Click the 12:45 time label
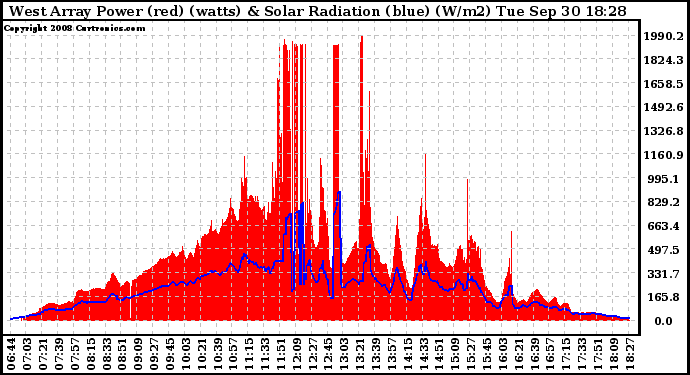690x375 pixels. coord(329,354)
